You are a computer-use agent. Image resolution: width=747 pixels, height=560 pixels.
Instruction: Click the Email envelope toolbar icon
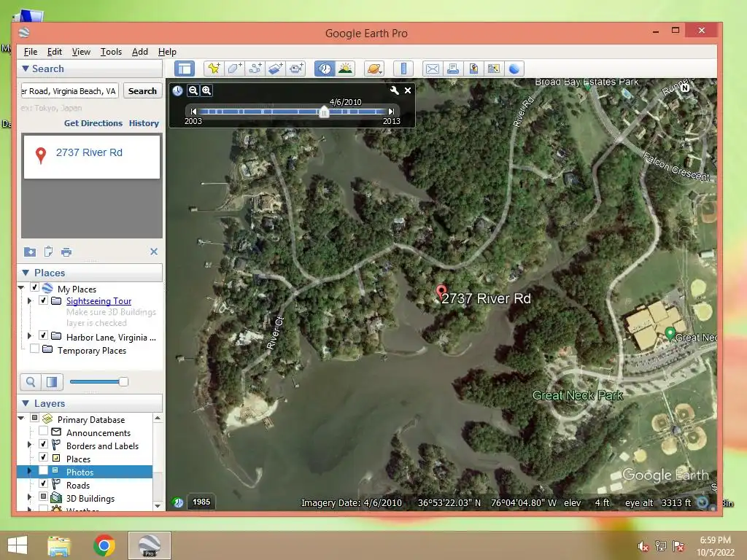point(432,69)
